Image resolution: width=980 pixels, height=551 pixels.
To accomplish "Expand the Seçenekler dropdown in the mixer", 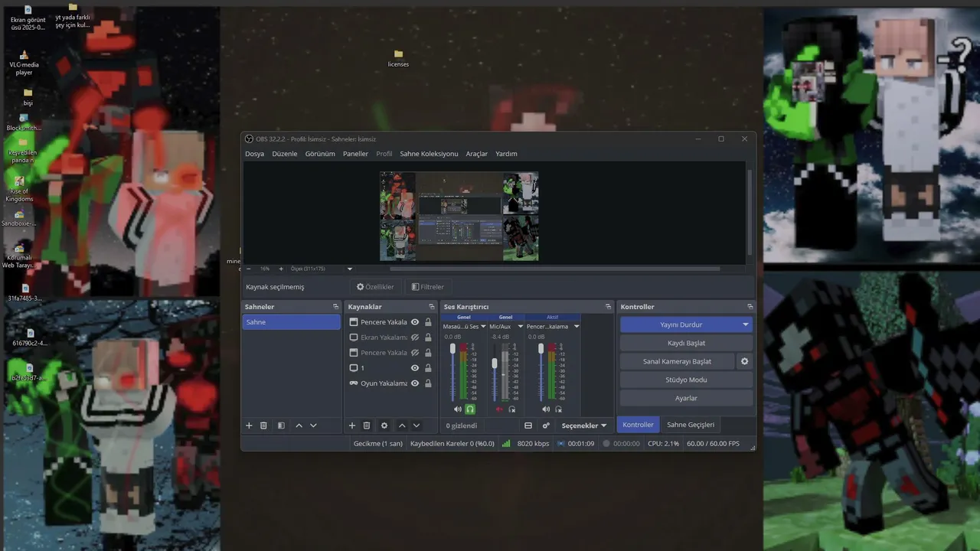I will pyautogui.click(x=584, y=425).
